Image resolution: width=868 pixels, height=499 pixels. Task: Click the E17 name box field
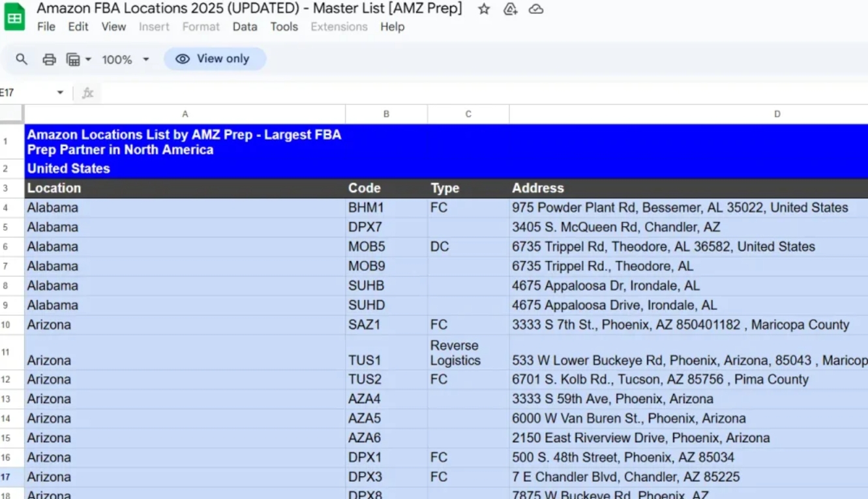(26, 93)
